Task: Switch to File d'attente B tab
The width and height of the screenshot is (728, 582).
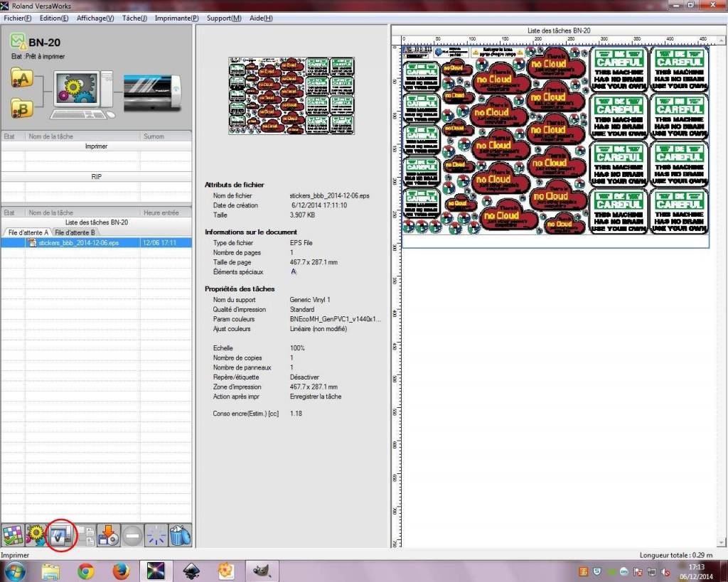Action: click(75, 232)
